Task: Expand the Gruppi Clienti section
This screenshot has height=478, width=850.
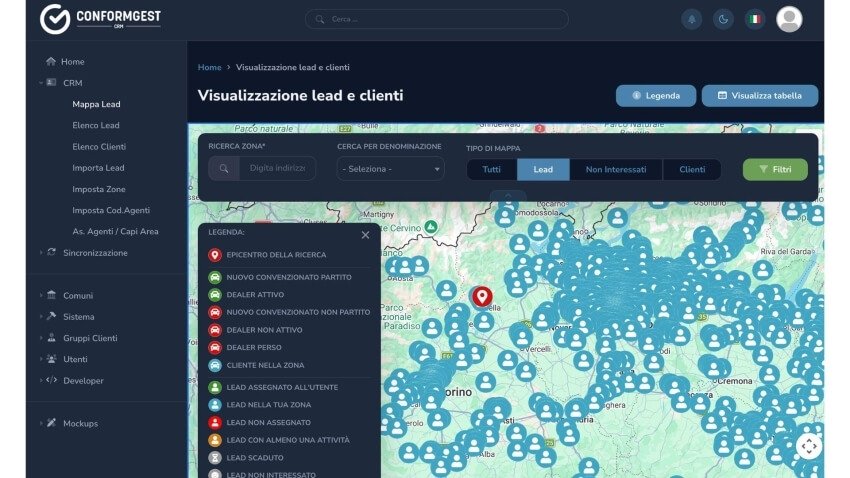Action: (x=41, y=338)
